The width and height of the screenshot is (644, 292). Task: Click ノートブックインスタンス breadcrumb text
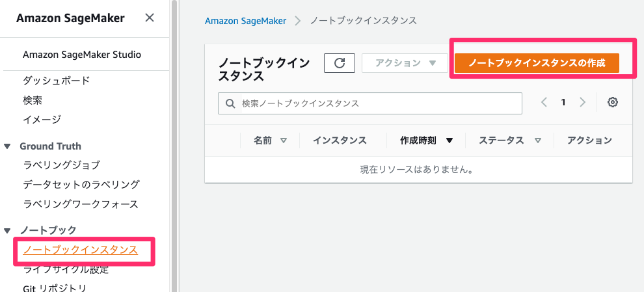pyautogui.click(x=363, y=21)
